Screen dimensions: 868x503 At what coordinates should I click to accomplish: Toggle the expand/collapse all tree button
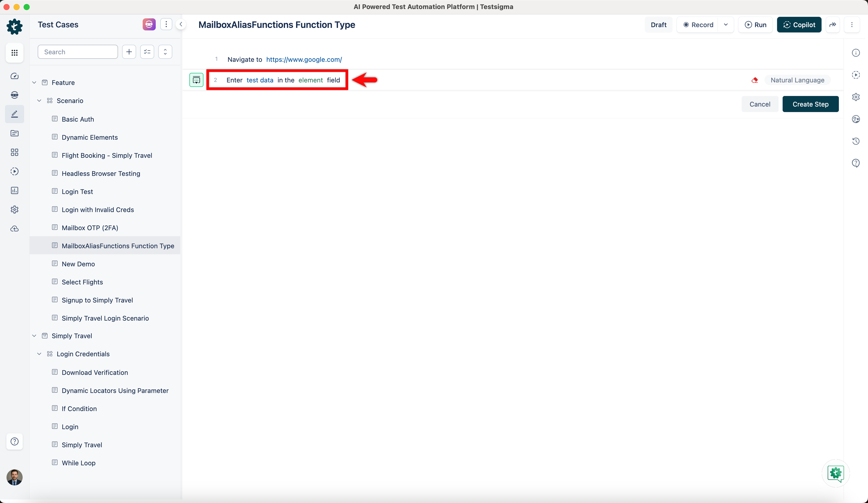pyautogui.click(x=165, y=52)
